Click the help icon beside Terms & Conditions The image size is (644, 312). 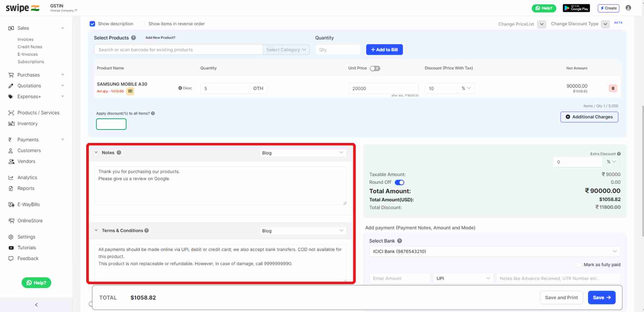coord(147,230)
